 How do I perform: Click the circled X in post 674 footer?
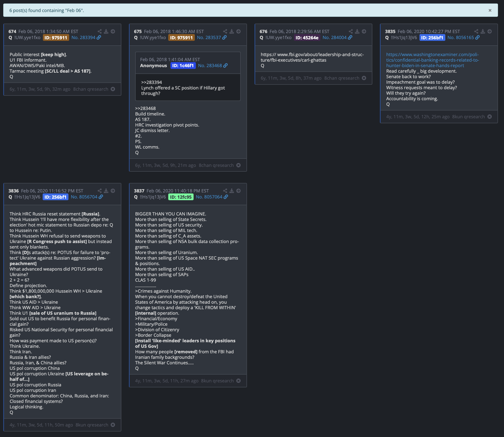113,89
